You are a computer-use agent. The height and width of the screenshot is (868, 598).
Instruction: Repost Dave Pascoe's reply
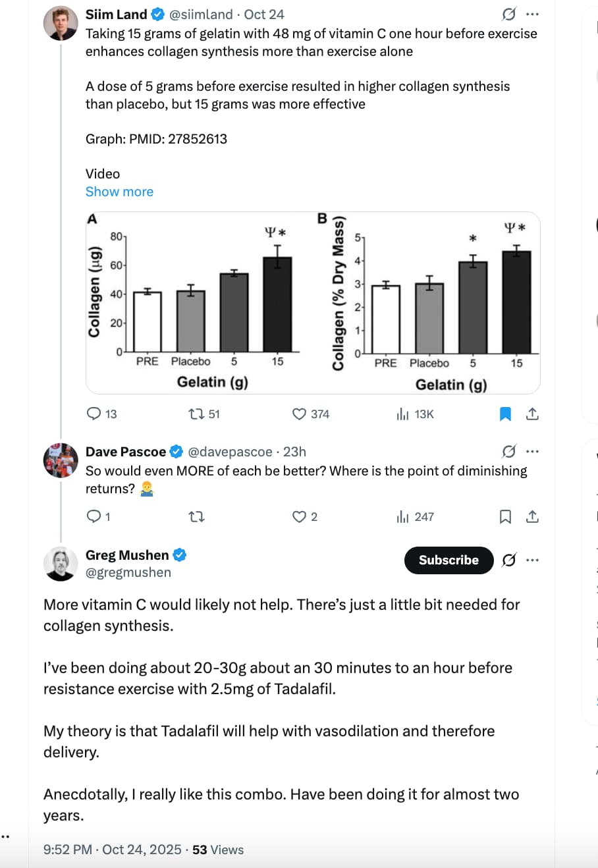point(196,517)
